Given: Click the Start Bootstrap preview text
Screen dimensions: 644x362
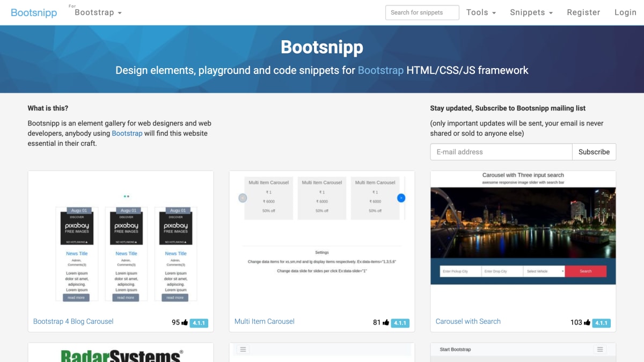Looking at the screenshot, I should pyautogui.click(x=455, y=350).
